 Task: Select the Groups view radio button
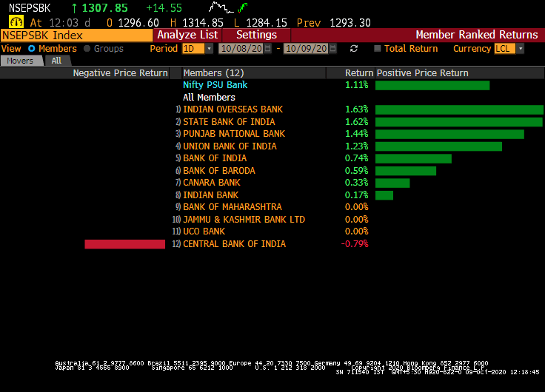(87, 49)
